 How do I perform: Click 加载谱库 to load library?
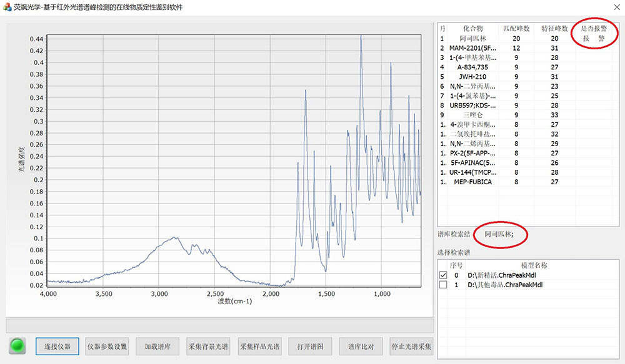[157, 347]
